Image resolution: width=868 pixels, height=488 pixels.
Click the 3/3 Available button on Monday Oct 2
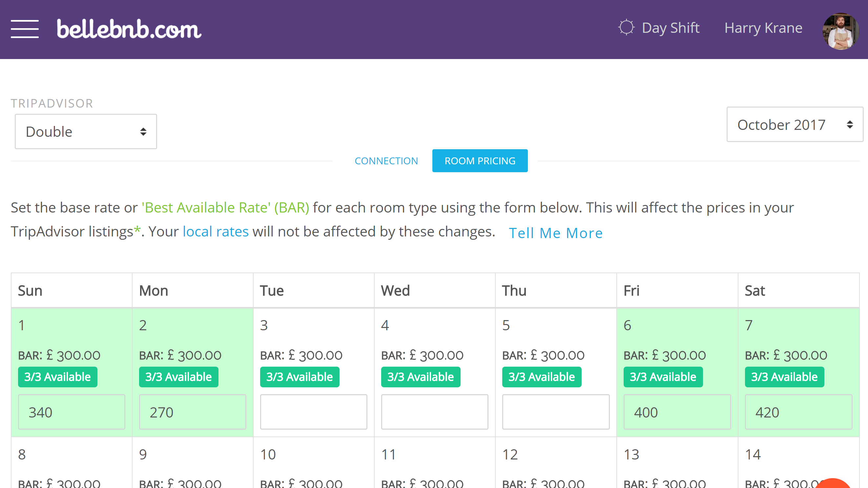[178, 376]
